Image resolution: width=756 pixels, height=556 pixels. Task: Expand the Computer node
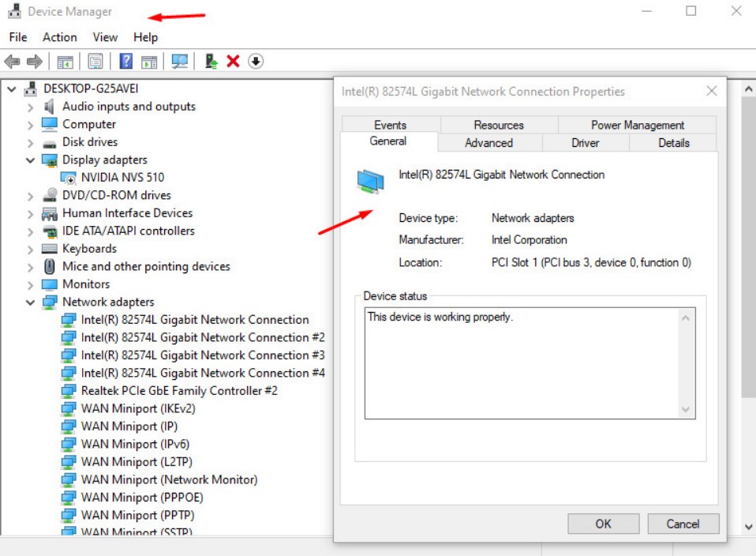pos(30,125)
